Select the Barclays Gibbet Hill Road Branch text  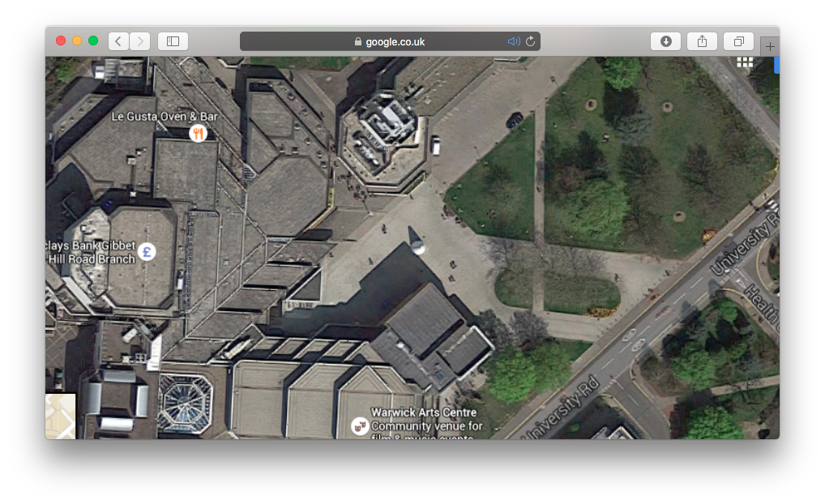coord(91,251)
